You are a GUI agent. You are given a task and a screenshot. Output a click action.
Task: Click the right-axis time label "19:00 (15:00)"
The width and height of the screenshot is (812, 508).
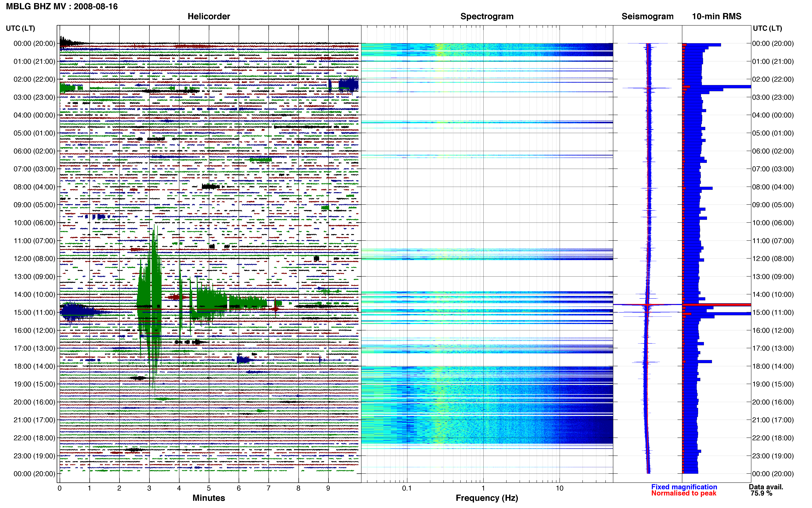[773, 384]
